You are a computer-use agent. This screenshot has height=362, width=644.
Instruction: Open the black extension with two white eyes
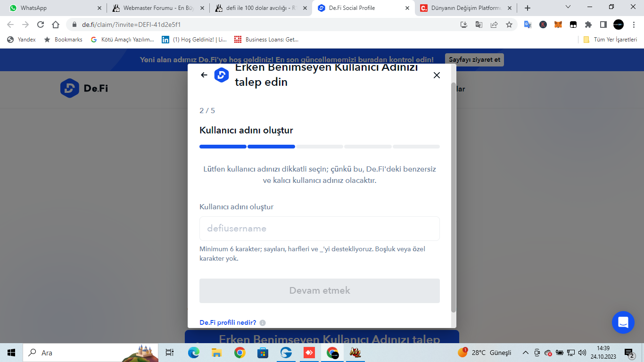[x=573, y=25]
